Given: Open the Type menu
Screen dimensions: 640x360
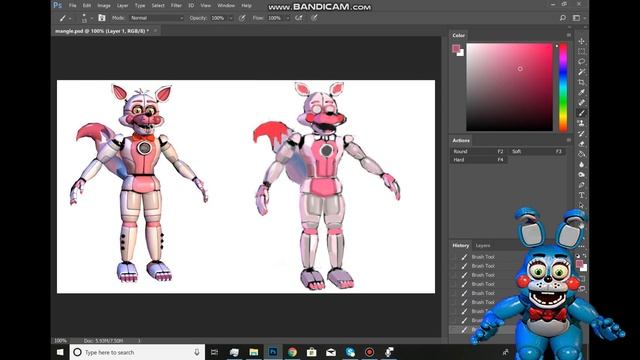Looking at the screenshot, I should (140, 6).
